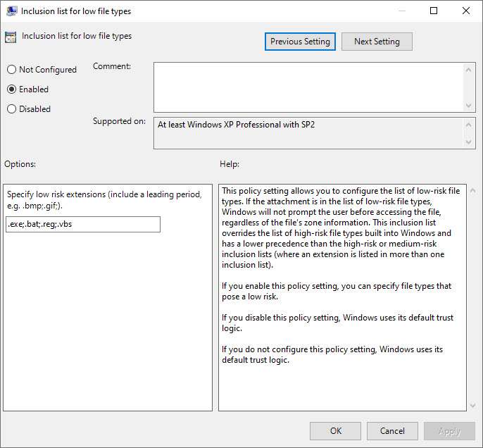The height and width of the screenshot is (448, 483).
Task: Click the policy icon in the title bar
Action: point(11,11)
